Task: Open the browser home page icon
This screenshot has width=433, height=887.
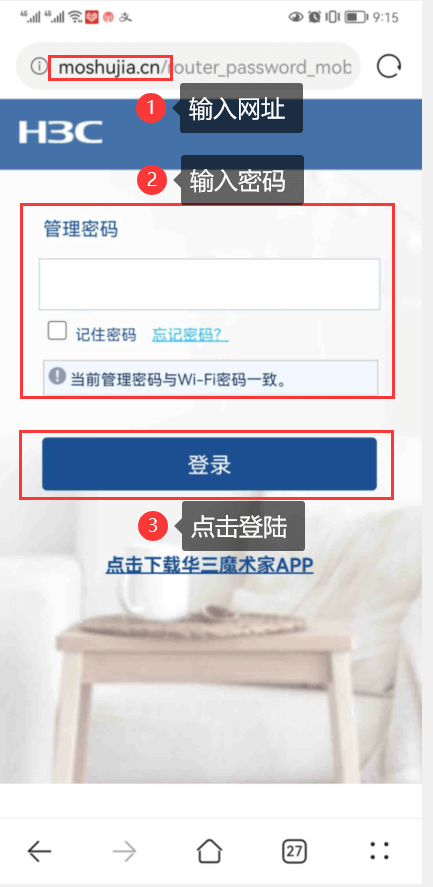Action: click(x=209, y=850)
